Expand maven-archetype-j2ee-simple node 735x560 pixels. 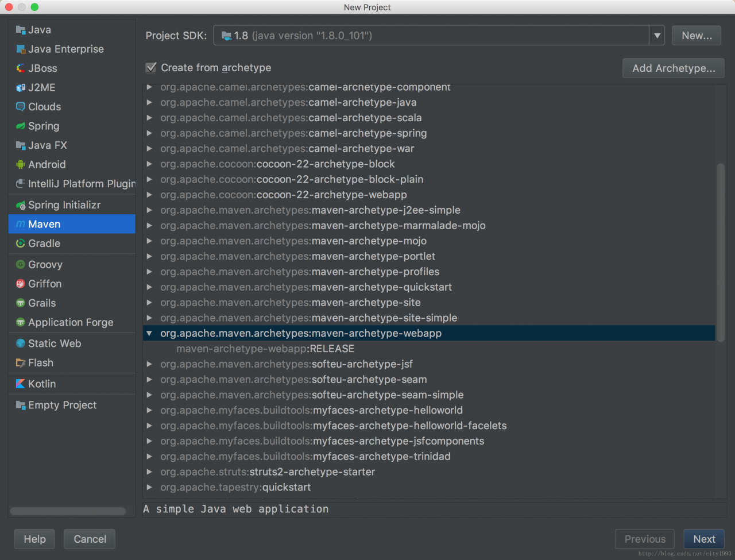coord(149,210)
